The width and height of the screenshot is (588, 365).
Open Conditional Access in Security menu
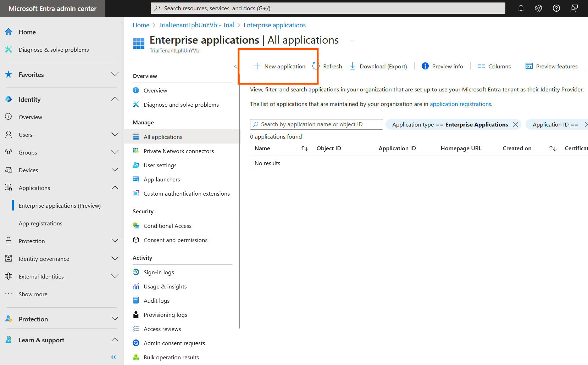coord(167,226)
